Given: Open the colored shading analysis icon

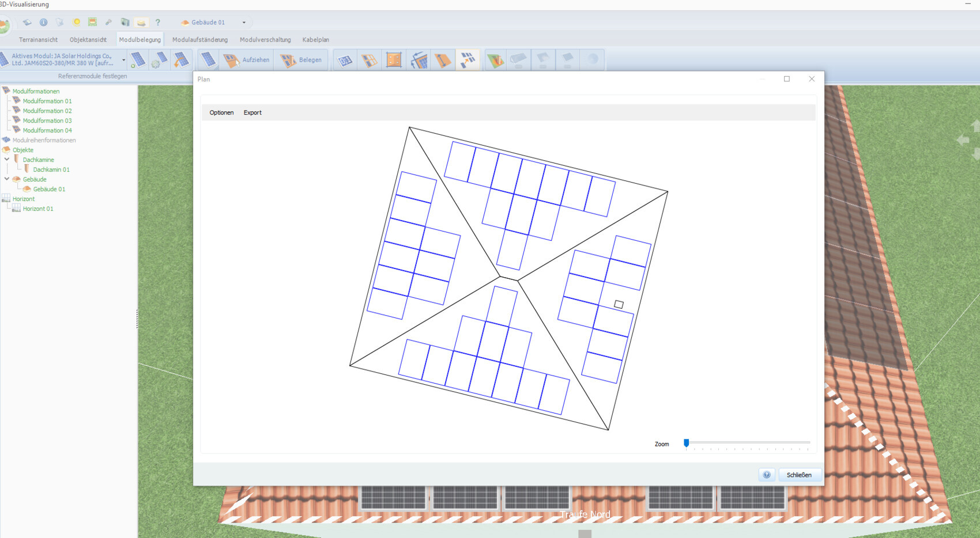Looking at the screenshot, I should pos(495,60).
